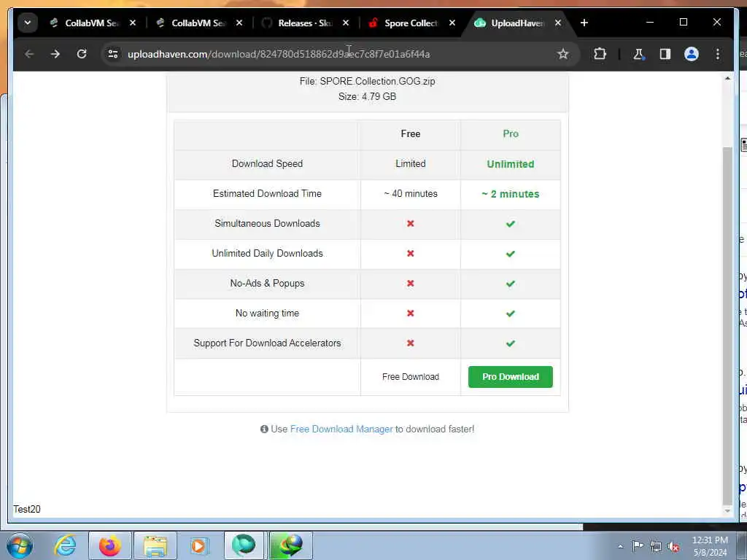Open the tab search dropdown arrow
This screenshot has width=747, height=560.
(x=28, y=23)
